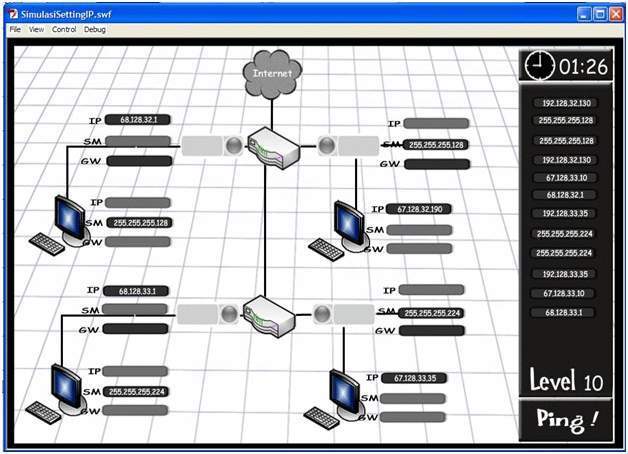Click round port indicator right of upper router
This screenshot has width=628, height=454.
pos(325,145)
